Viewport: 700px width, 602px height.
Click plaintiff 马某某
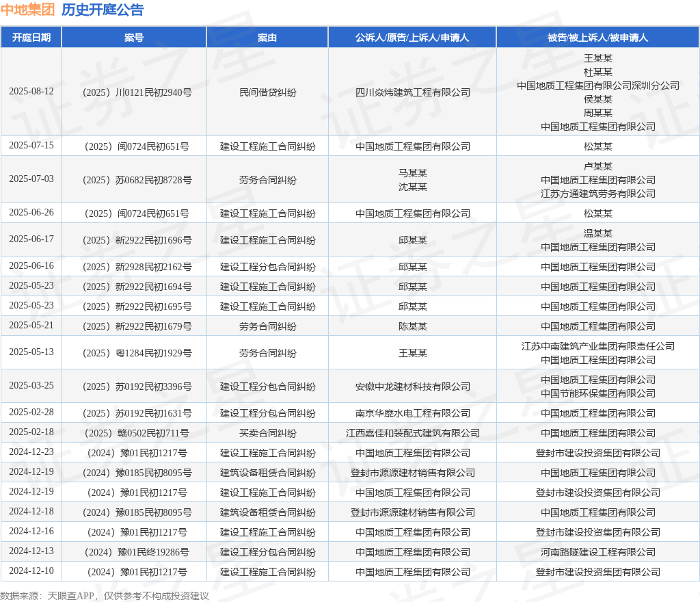tap(412, 173)
